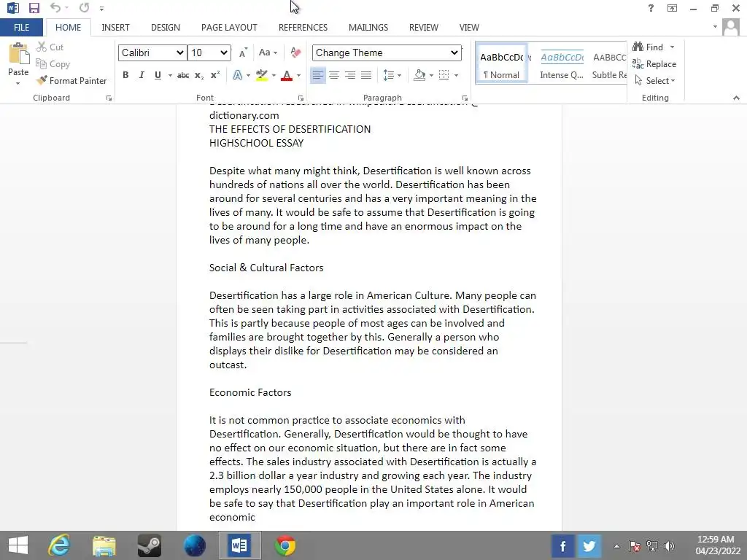Toggle Subscript formatting
The height and width of the screenshot is (560, 747).
199,75
